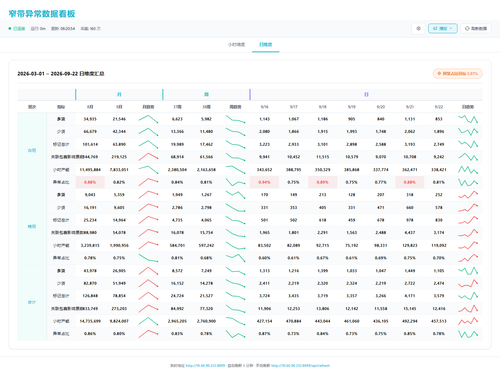Click the weekly sparkline in the 584,701 row
The height and width of the screenshot is (374, 500).
235,245
